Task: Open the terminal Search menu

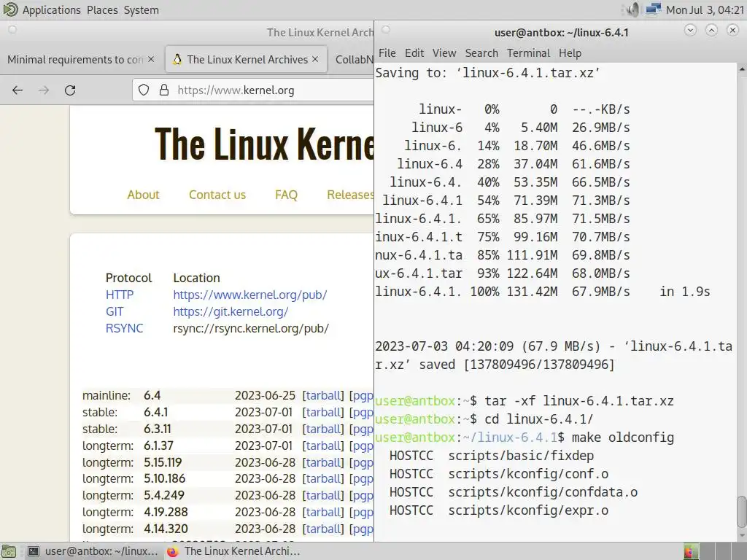Action: coord(481,52)
